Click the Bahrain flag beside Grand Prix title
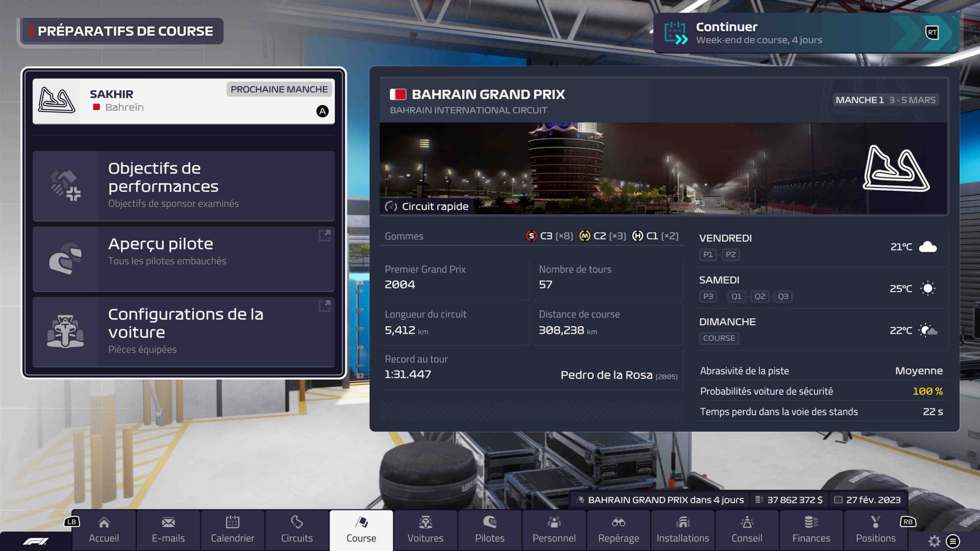The image size is (980, 551). [x=398, y=95]
